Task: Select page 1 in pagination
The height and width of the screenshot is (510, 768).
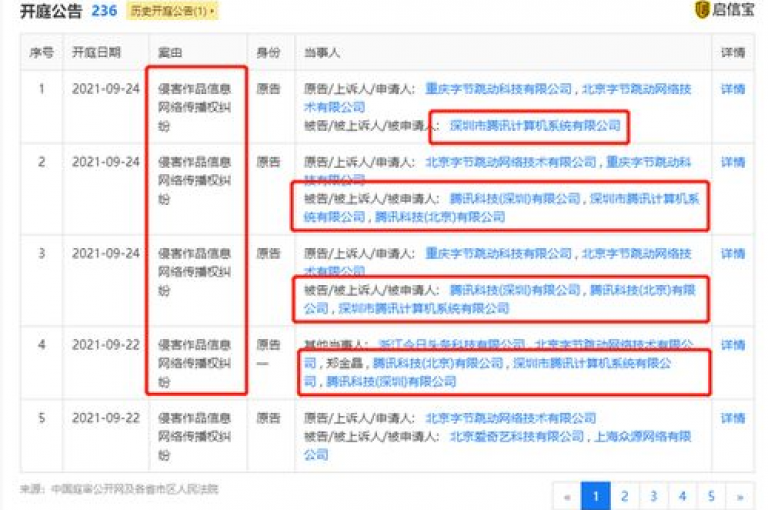Action: click(596, 497)
